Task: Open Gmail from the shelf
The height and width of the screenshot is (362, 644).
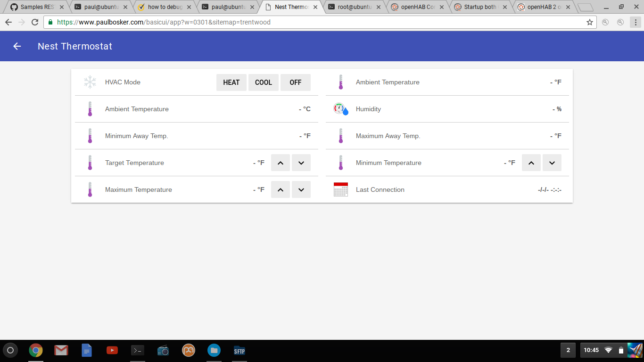Action: click(61, 350)
